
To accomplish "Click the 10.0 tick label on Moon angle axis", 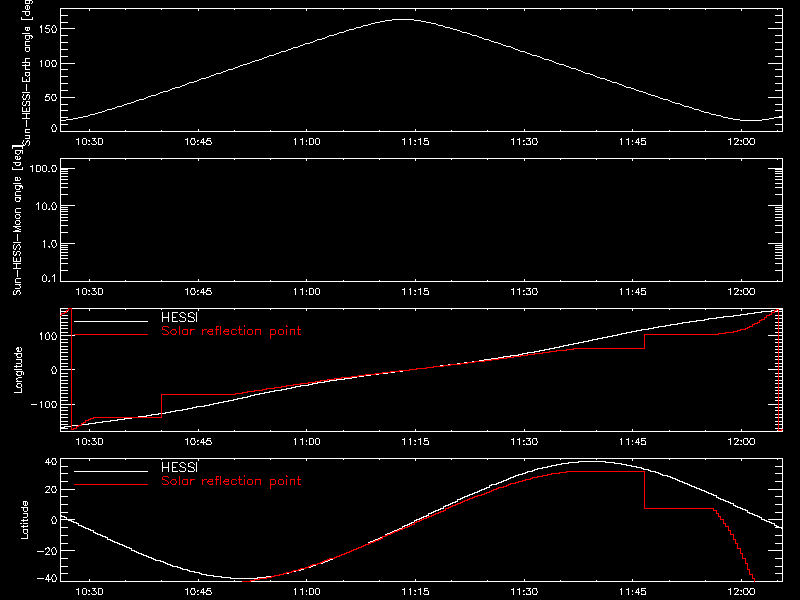I will point(46,207).
